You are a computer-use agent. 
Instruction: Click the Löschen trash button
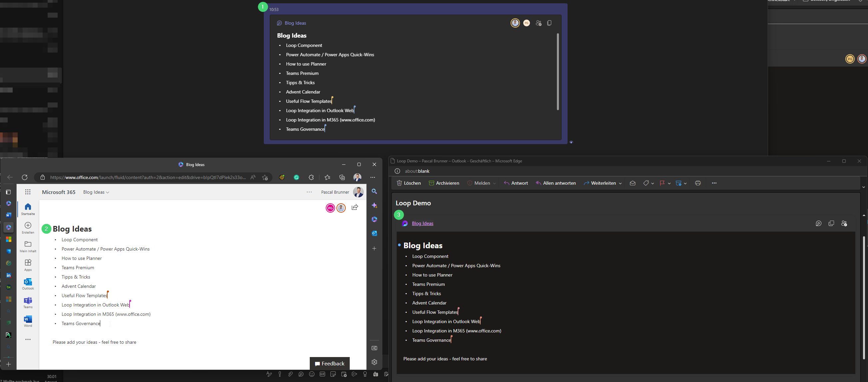pyautogui.click(x=409, y=183)
